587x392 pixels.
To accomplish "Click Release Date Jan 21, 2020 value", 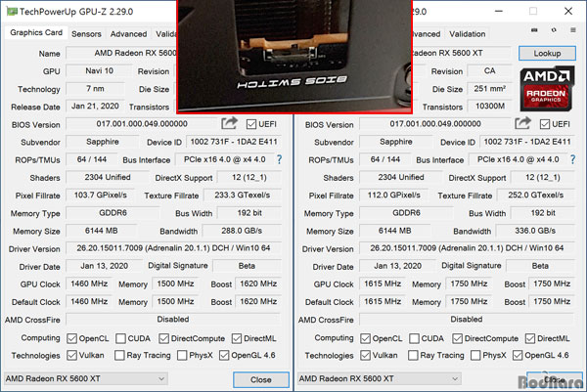I will tap(95, 107).
